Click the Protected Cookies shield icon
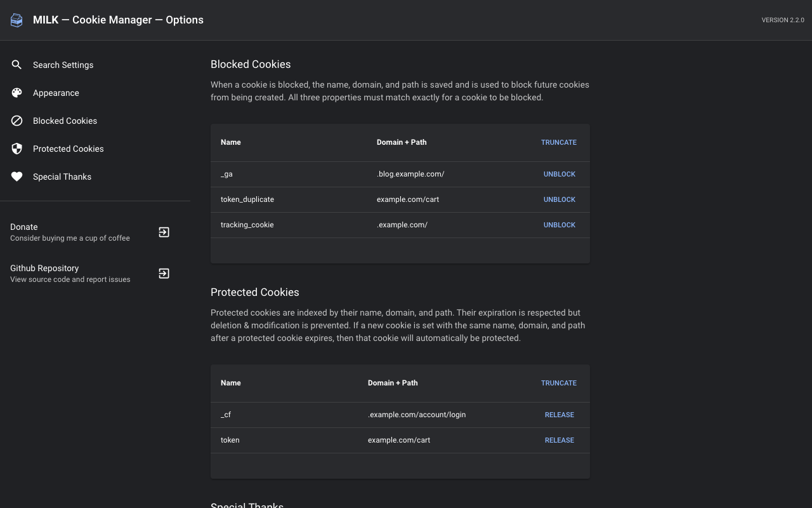 [x=17, y=149]
